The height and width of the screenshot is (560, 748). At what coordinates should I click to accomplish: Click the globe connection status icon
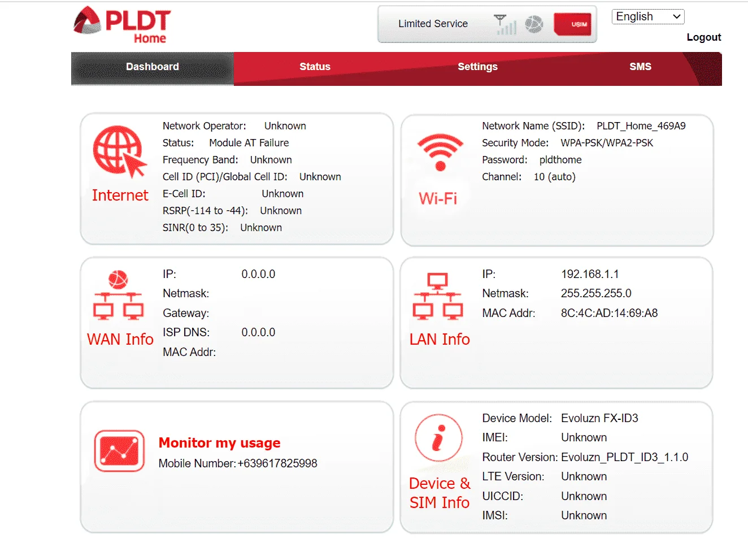tap(534, 24)
